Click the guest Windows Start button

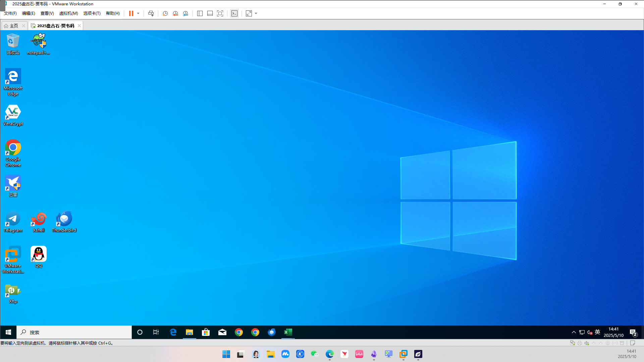8,332
